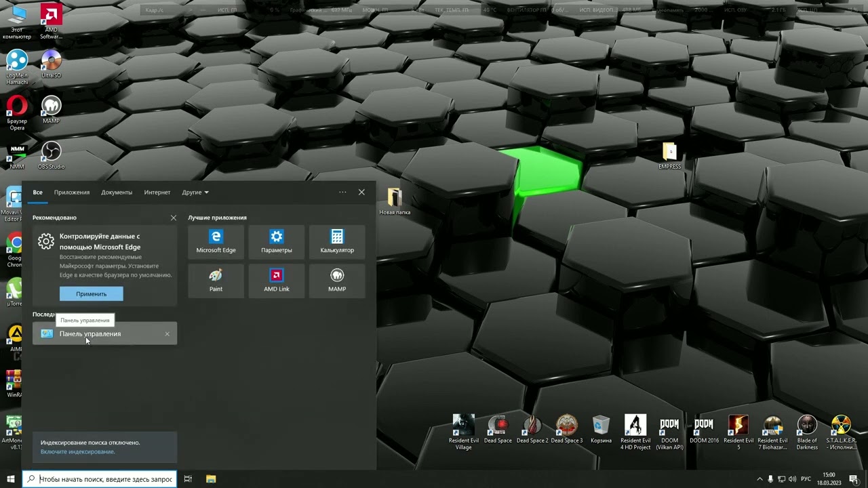Launch LogMeIn Hamachi desktop shortcut
The width and height of the screenshot is (868, 488).
[x=17, y=67]
